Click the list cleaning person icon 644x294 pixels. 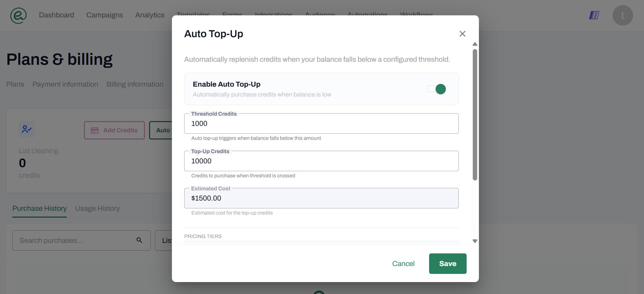(x=27, y=129)
